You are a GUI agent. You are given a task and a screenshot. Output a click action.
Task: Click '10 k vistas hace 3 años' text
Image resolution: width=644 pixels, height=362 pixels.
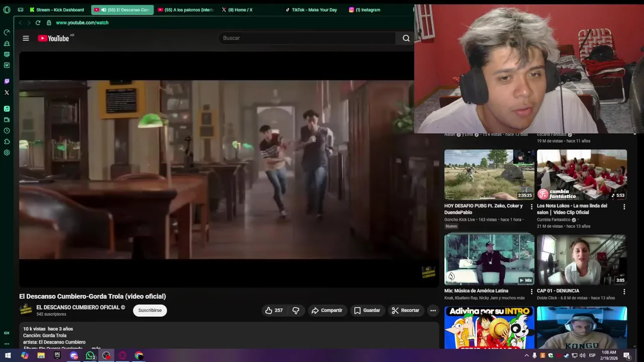point(48,329)
